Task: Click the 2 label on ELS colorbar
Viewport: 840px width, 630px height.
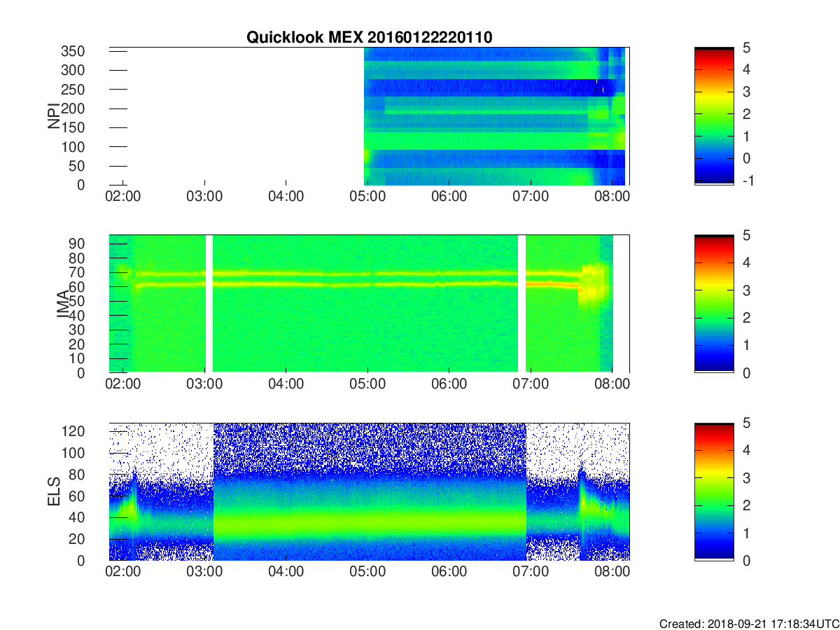Action: 746,505
